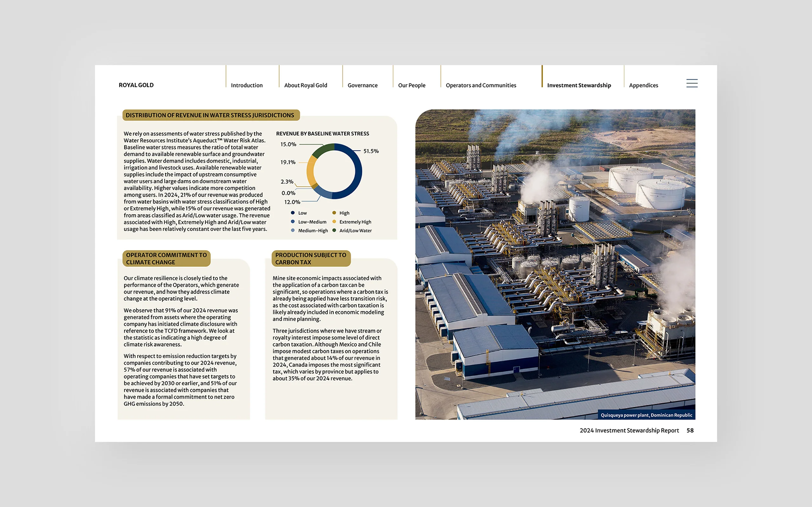Image resolution: width=812 pixels, height=507 pixels.
Task: Open the Appendices tab
Action: pyautogui.click(x=643, y=85)
